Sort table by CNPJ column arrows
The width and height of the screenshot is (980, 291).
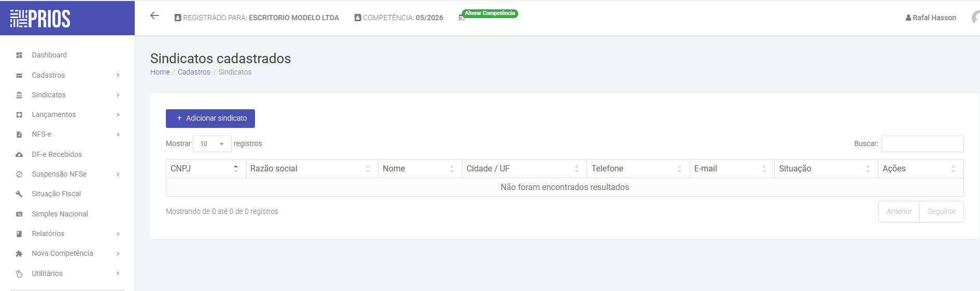pos(236,168)
